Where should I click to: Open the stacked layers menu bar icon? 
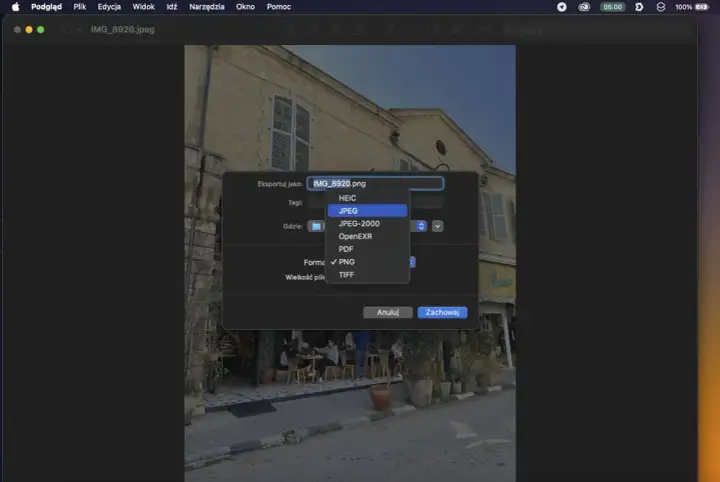[661, 7]
